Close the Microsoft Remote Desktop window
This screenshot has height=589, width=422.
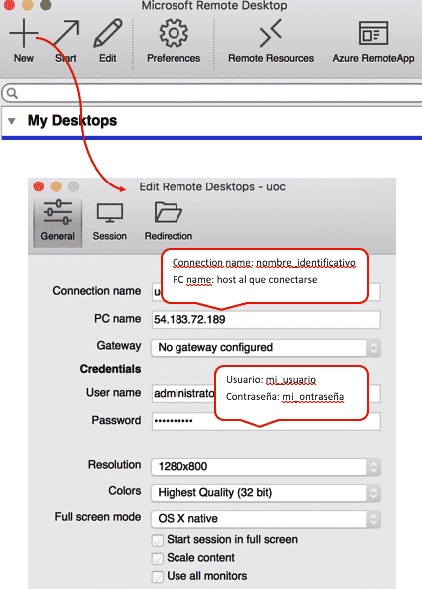pyautogui.click(x=9, y=5)
